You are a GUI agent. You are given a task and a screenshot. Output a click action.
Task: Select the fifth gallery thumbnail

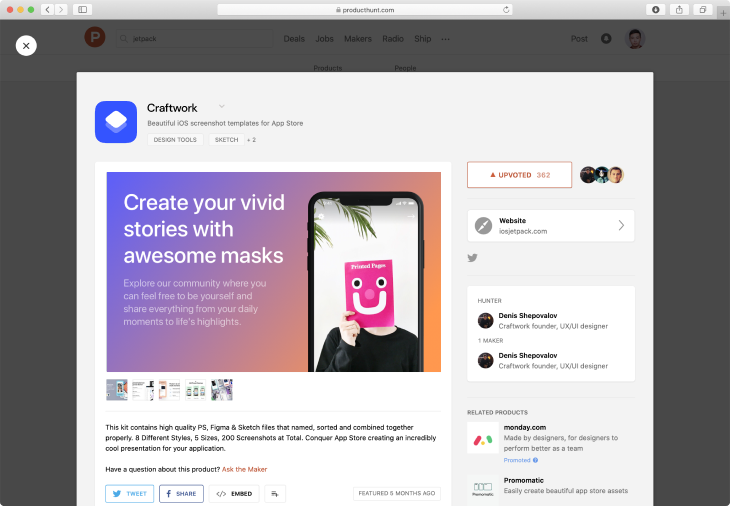(x=222, y=390)
